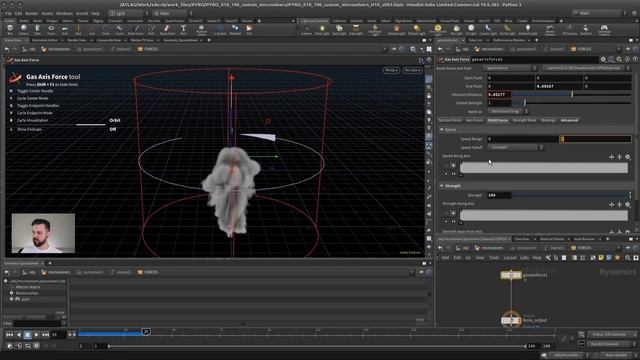Select the gasaxisforce1 node
Screen dimensions: 640x360
(x=511, y=275)
